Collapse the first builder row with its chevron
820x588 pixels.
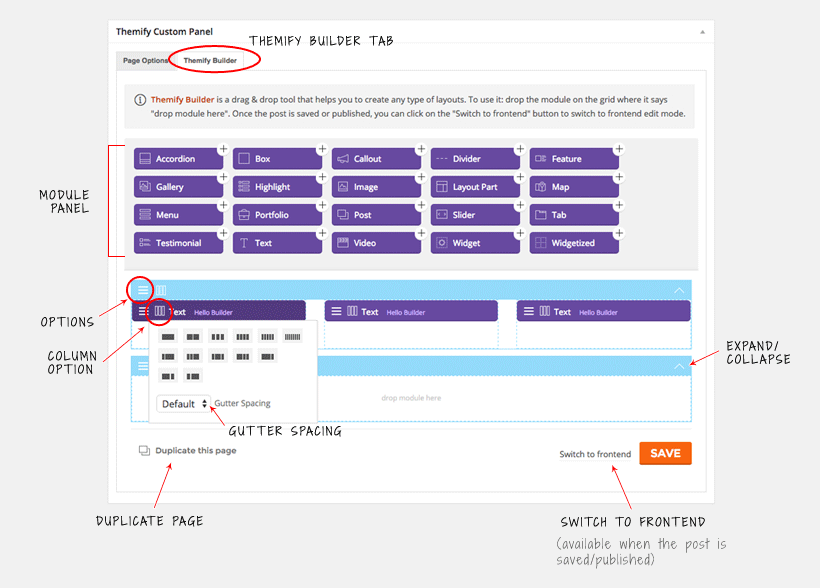point(679,290)
